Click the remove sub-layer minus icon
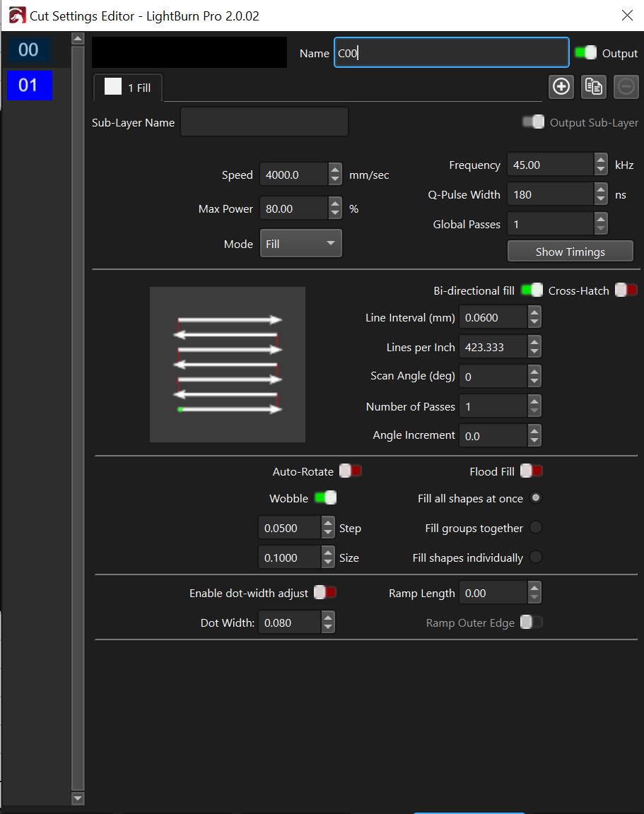Image resolution: width=644 pixels, height=814 pixels. 626,86
